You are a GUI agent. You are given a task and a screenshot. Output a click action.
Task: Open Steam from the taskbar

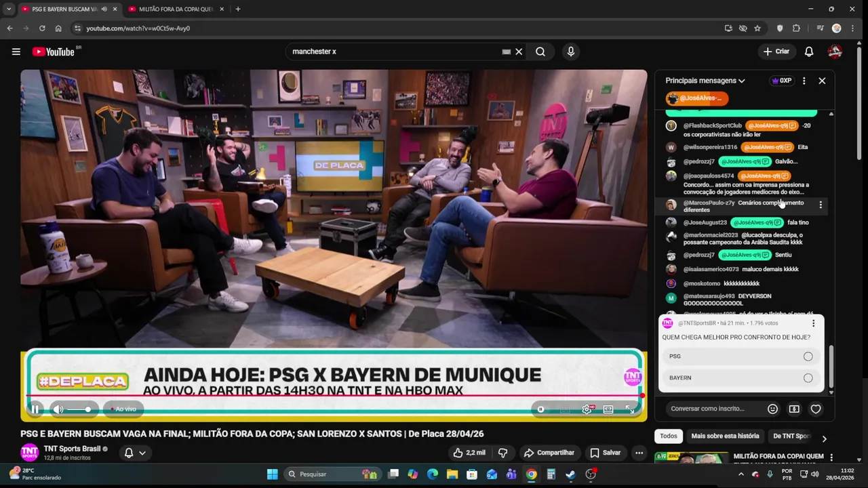point(570,474)
